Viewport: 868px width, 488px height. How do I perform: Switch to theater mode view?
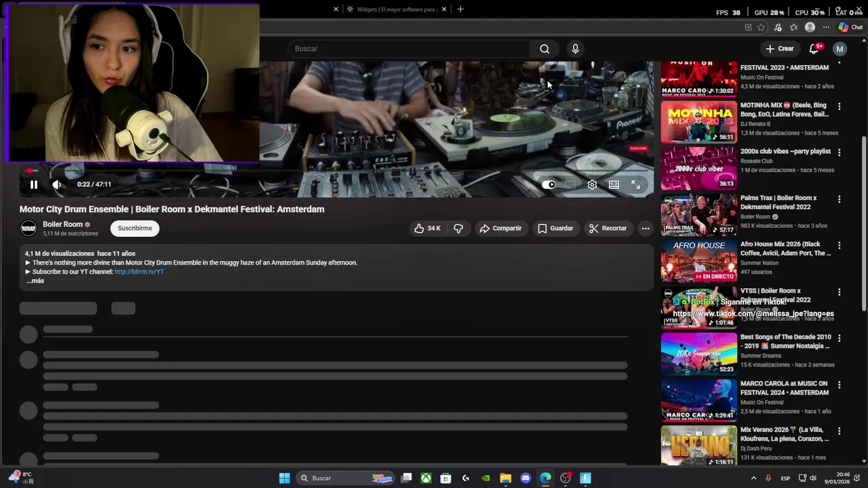[614, 184]
